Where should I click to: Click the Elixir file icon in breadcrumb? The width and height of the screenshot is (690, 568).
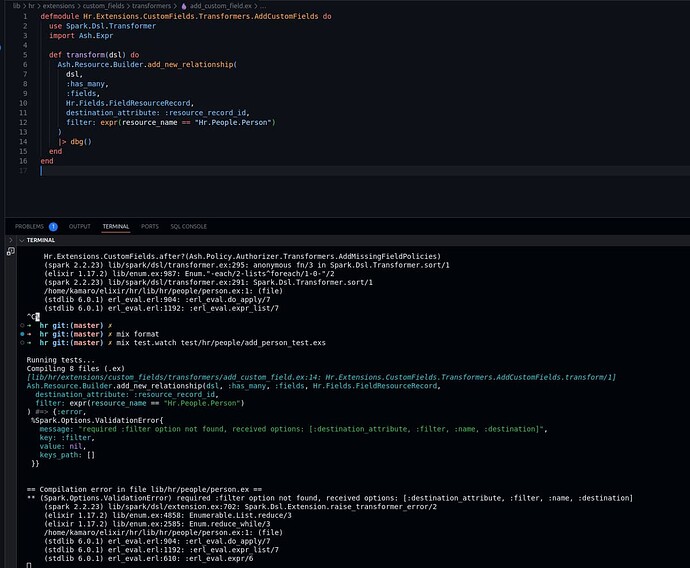pyautogui.click(x=184, y=6)
